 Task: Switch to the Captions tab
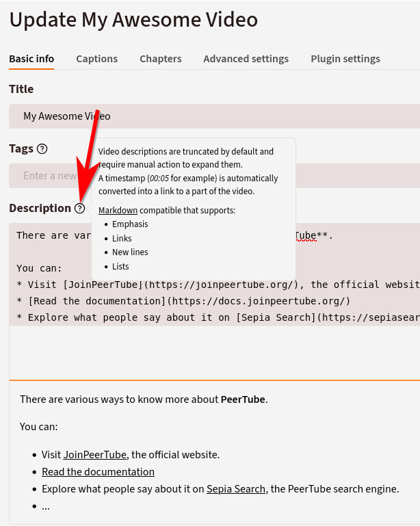(x=96, y=59)
